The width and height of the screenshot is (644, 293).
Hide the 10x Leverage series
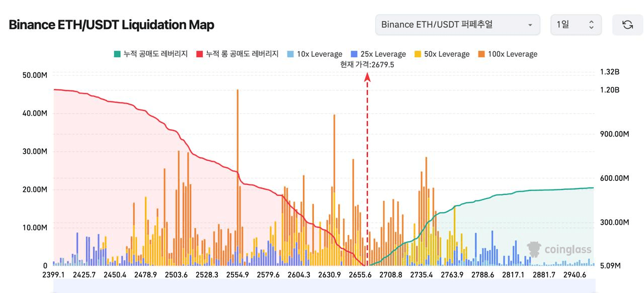(x=314, y=54)
